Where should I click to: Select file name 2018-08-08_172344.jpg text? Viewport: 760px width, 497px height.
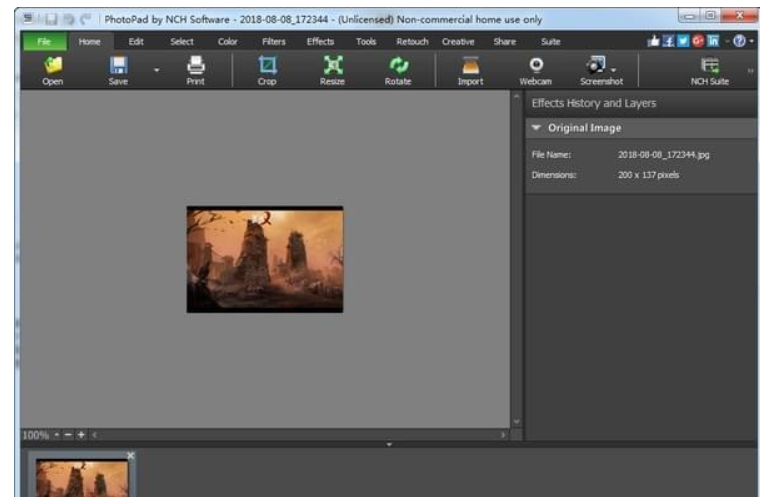[664, 155]
